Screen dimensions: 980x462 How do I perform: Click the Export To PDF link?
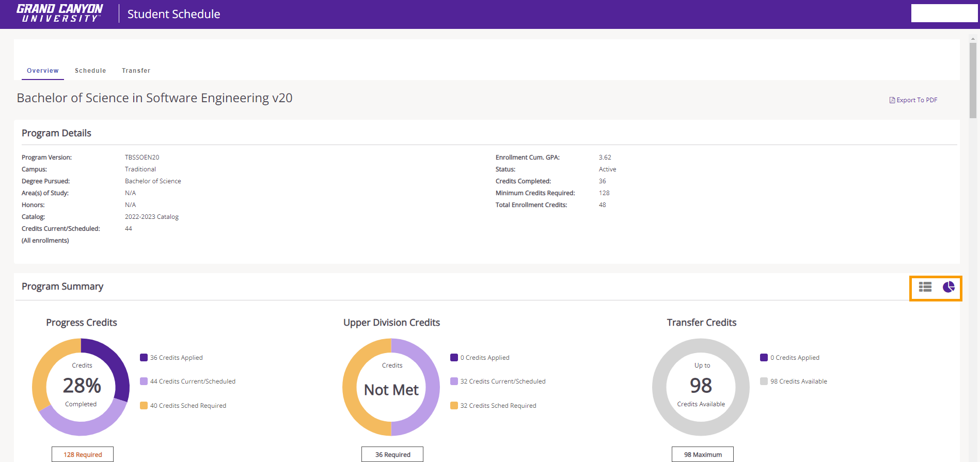[913, 100]
